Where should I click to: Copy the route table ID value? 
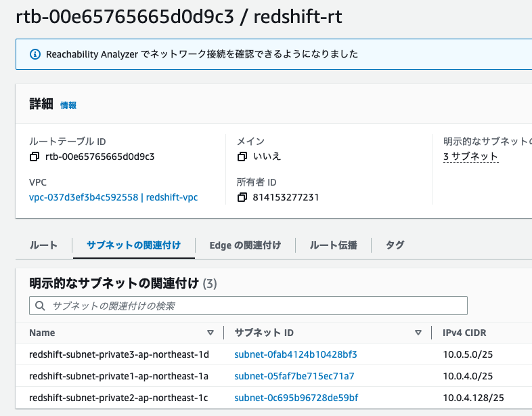(35, 157)
